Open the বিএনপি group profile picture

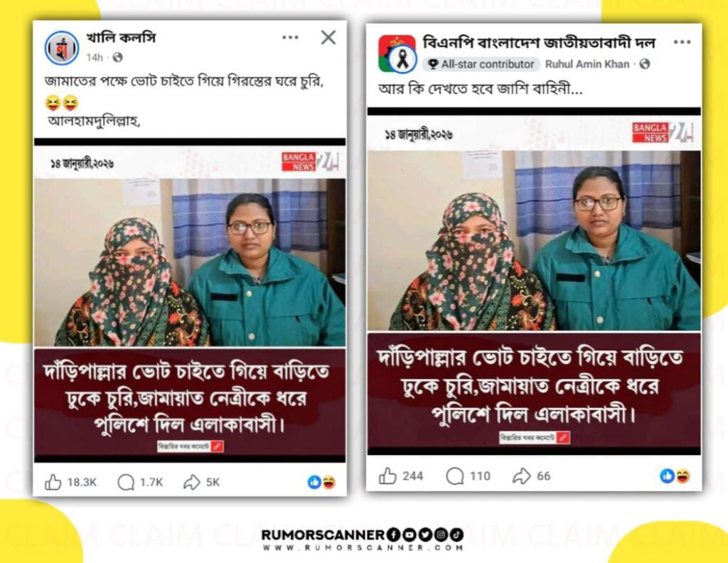pyautogui.click(x=397, y=54)
